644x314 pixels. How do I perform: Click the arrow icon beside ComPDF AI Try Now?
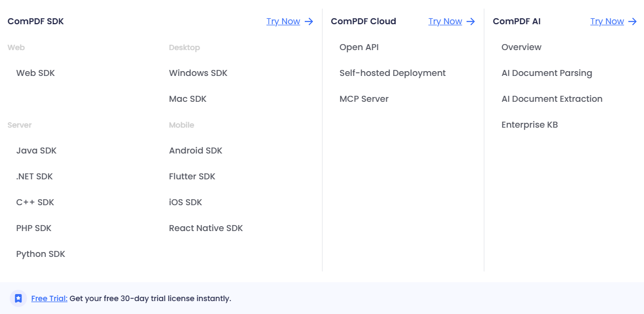(633, 22)
